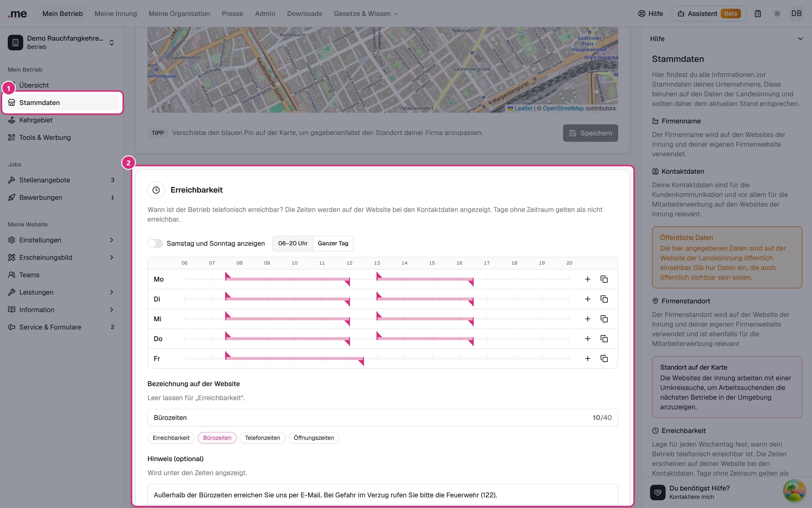The image size is (812, 508).
Task: Go to Kehrgebiet in sidebar
Action: pyautogui.click(x=62, y=120)
